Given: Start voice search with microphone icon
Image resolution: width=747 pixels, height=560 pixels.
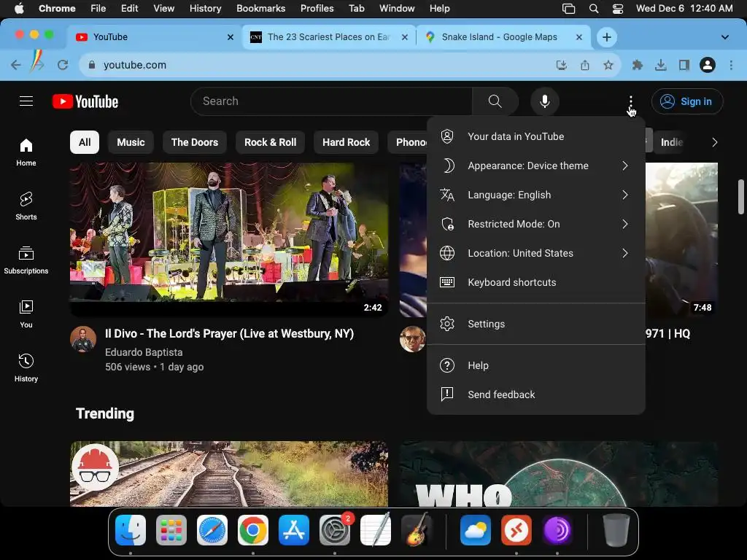Looking at the screenshot, I should (544, 101).
